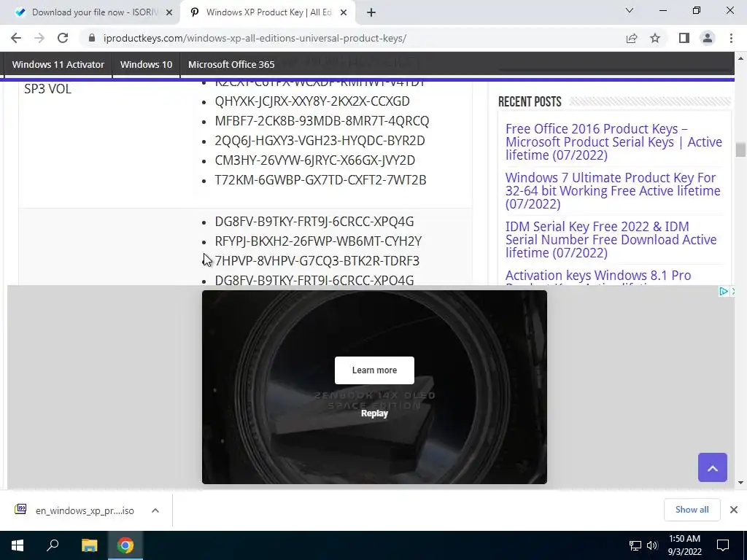Click the address bar URL
The width and height of the screenshot is (747, 560).
(255, 38)
